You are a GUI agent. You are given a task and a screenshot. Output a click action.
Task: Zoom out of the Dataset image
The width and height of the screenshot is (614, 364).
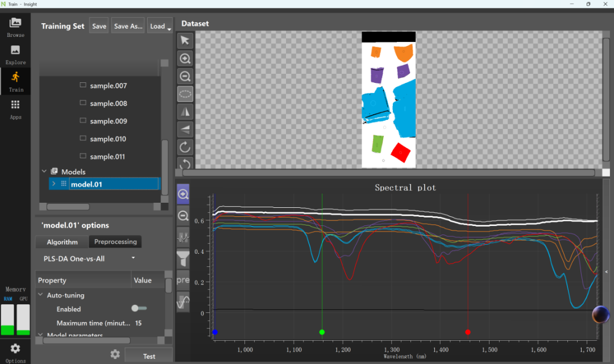(x=185, y=76)
